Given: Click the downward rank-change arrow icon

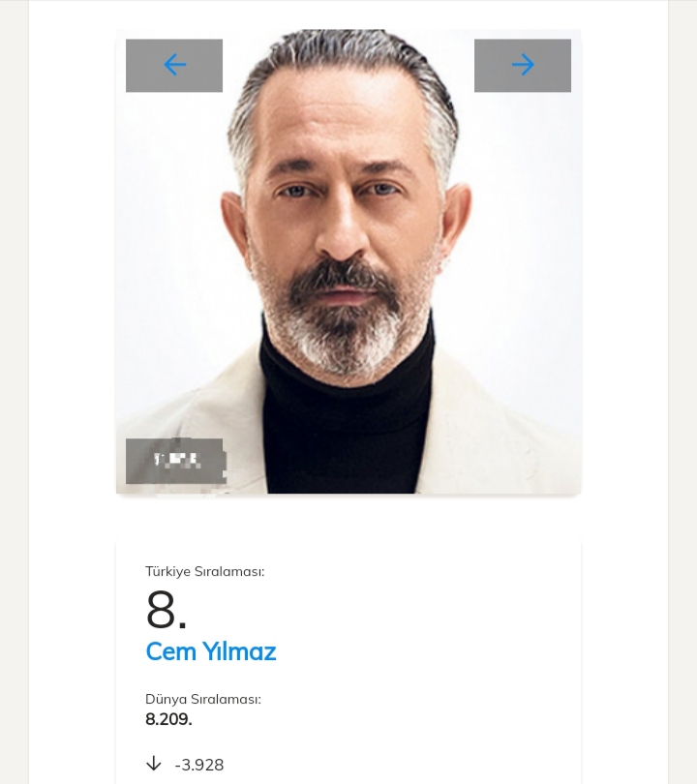Looking at the screenshot, I should (x=154, y=764).
